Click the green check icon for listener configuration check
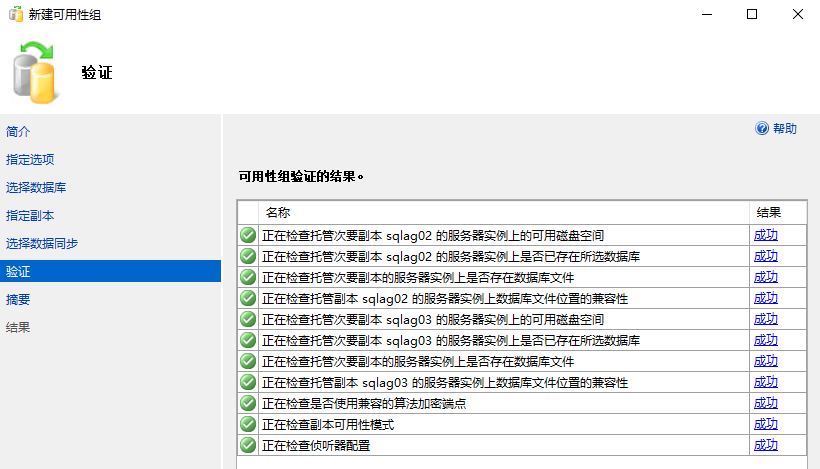The image size is (820, 469). (248, 445)
